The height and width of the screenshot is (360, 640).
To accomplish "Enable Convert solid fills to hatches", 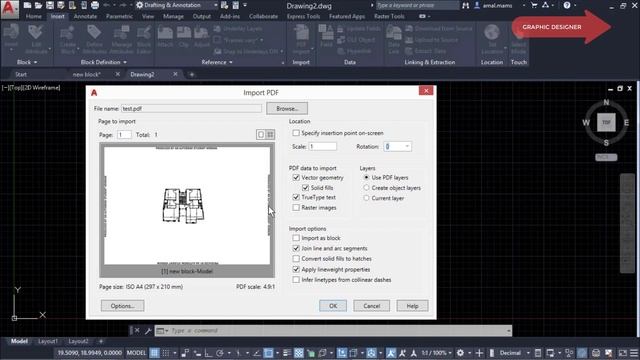I will [x=296, y=259].
